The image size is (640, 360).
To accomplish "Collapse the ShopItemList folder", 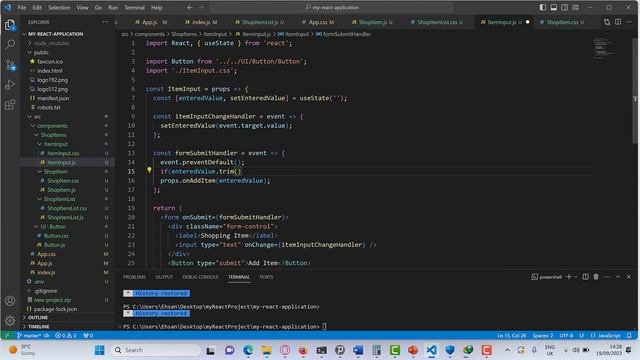I will (59, 199).
